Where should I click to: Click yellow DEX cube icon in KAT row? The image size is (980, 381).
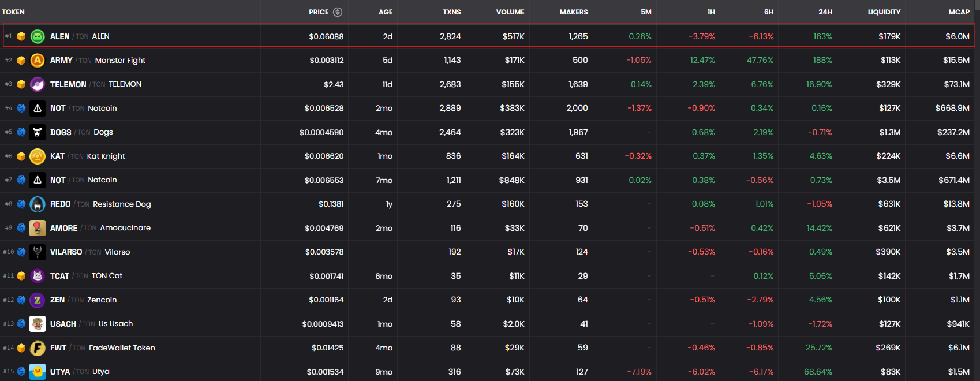[x=21, y=156]
